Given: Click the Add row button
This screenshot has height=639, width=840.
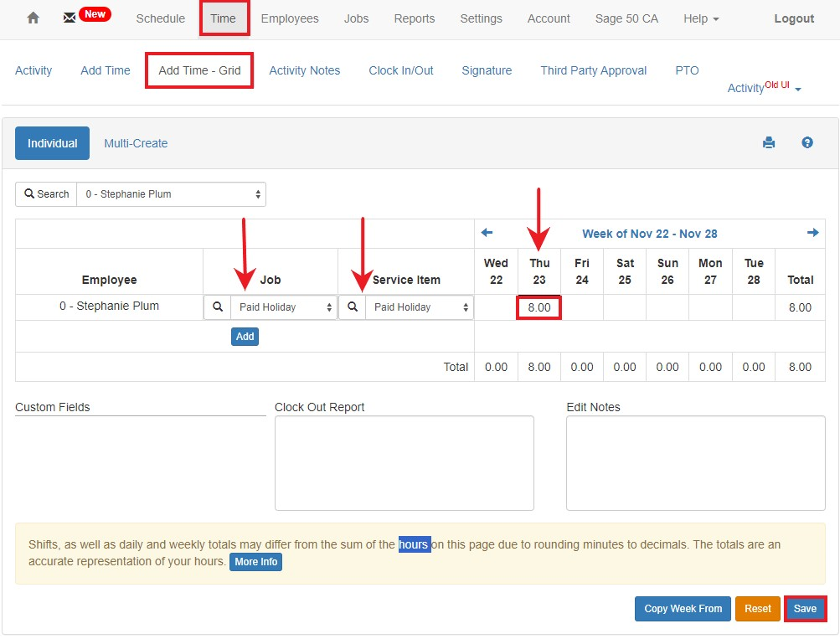Looking at the screenshot, I should click(x=245, y=337).
